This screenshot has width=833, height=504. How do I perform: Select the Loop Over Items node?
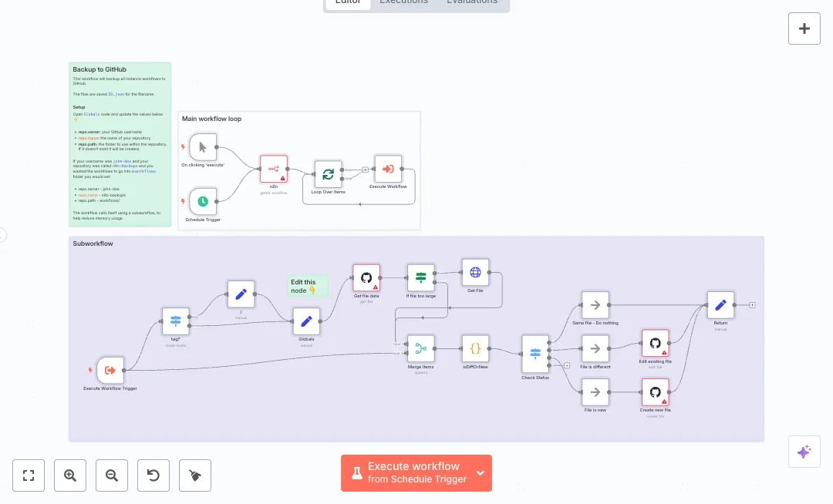pyautogui.click(x=328, y=174)
